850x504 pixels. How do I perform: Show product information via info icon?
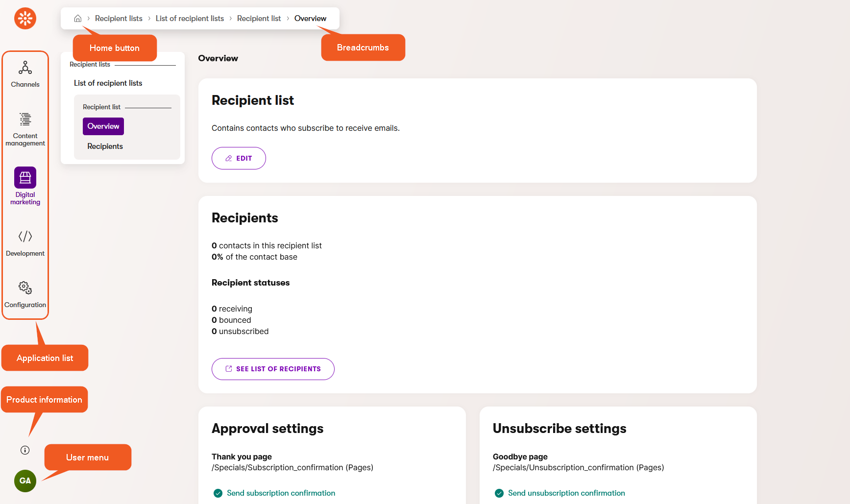click(x=25, y=450)
